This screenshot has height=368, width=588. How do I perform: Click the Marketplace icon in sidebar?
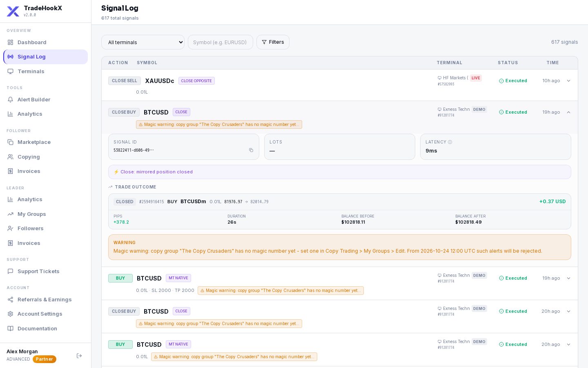[x=11, y=142]
